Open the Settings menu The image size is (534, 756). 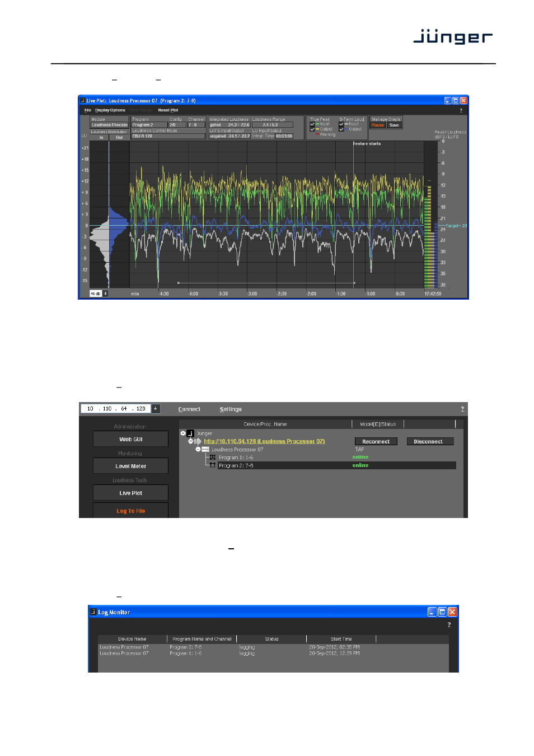click(x=231, y=409)
